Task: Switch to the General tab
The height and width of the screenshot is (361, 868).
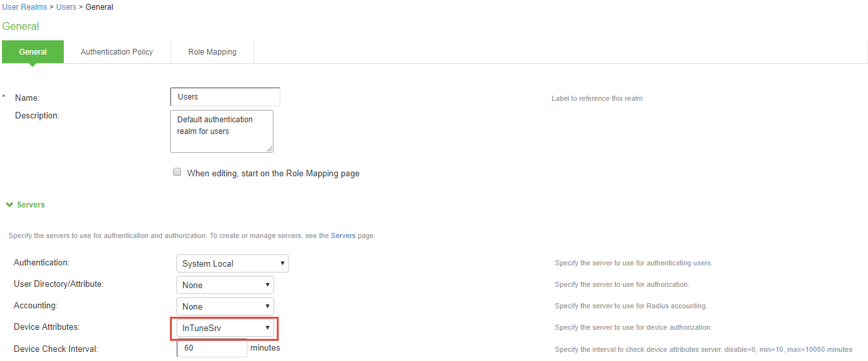Action: [33, 52]
